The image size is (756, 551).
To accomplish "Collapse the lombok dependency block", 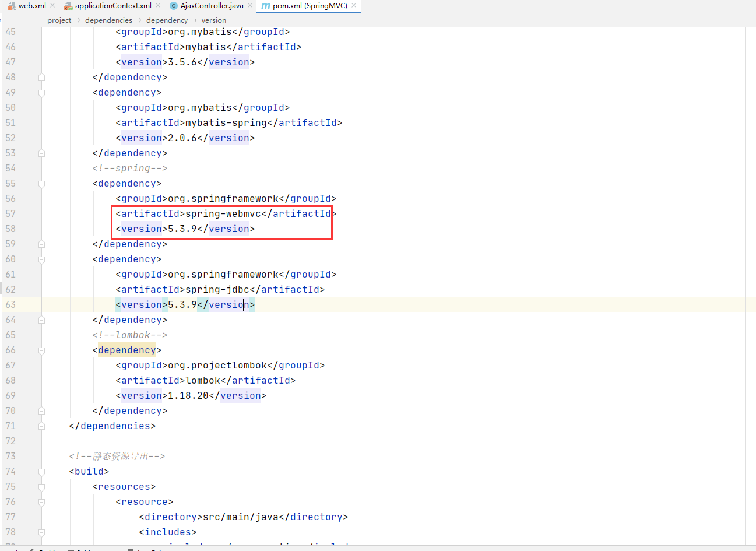I will [41, 350].
